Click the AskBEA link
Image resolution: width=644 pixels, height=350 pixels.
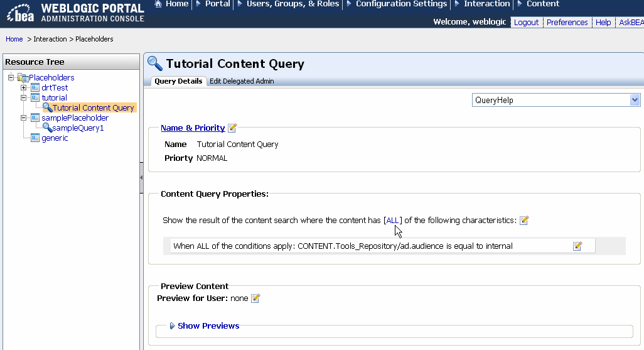point(630,22)
